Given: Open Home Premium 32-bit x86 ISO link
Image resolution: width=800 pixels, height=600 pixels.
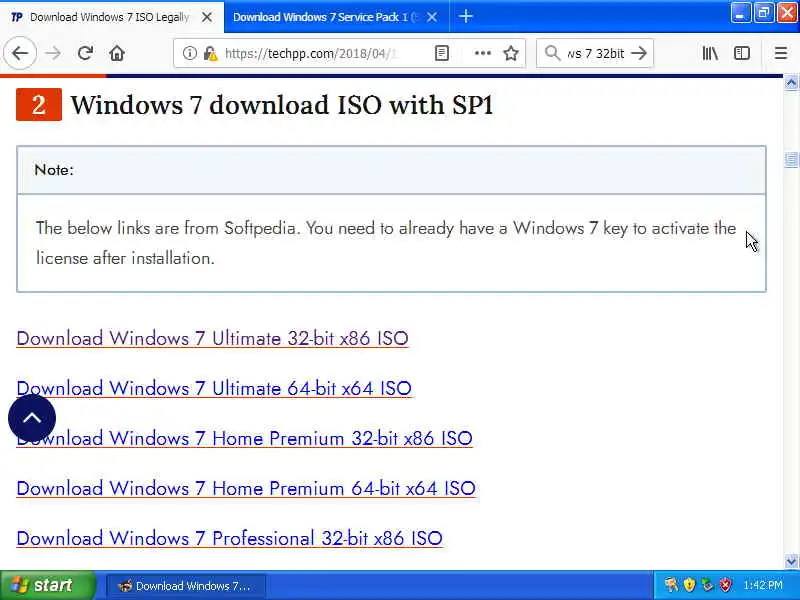Looking at the screenshot, I should click(x=244, y=438).
